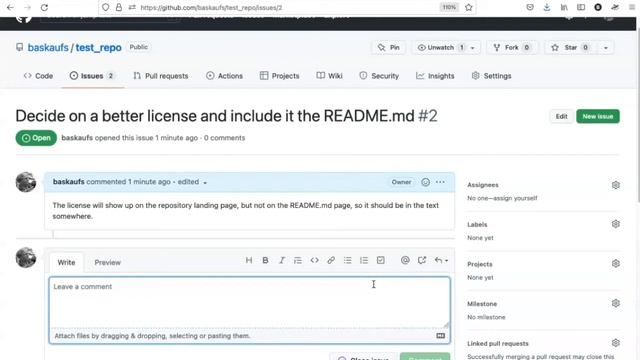The height and width of the screenshot is (360, 640).
Task: Open Assignees gear settings
Action: pos(616,185)
